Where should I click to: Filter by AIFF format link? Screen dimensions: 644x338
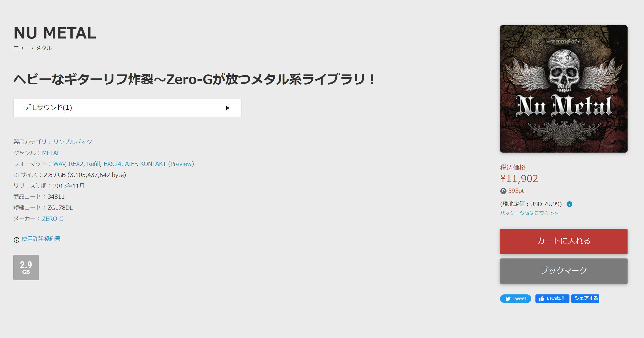(131, 164)
